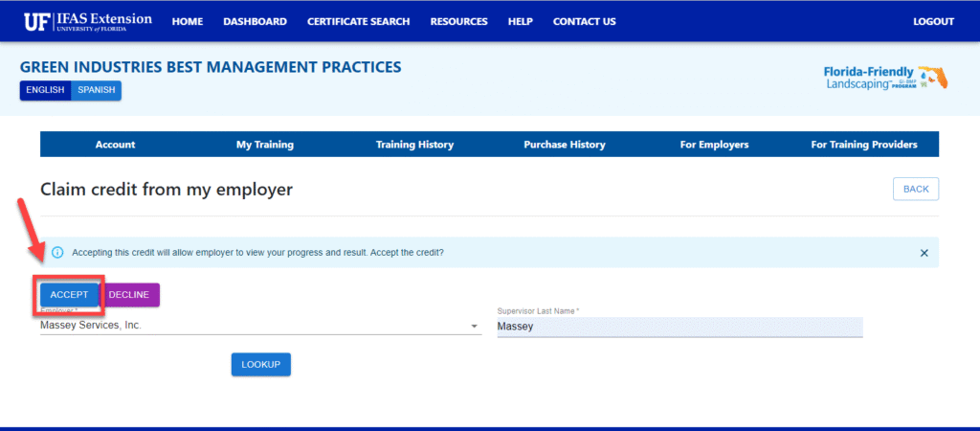
Task: View the Purchase History tab
Action: point(565,145)
